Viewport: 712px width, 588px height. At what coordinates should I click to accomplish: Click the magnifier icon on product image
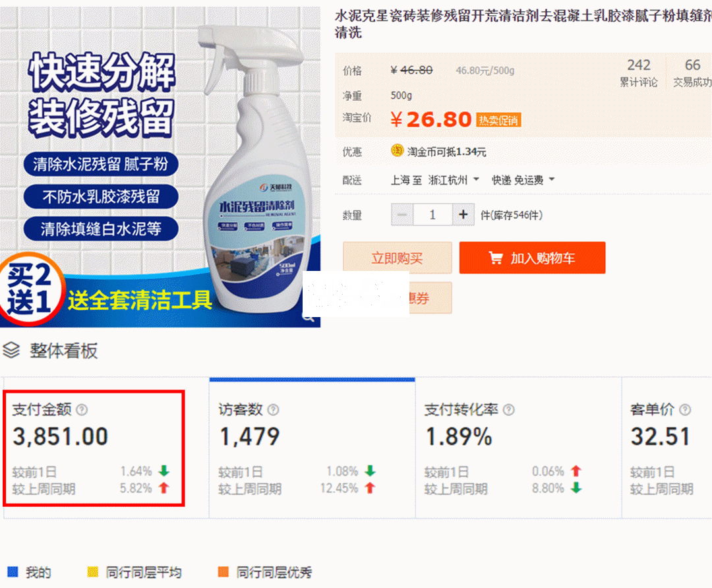coord(309,316)
